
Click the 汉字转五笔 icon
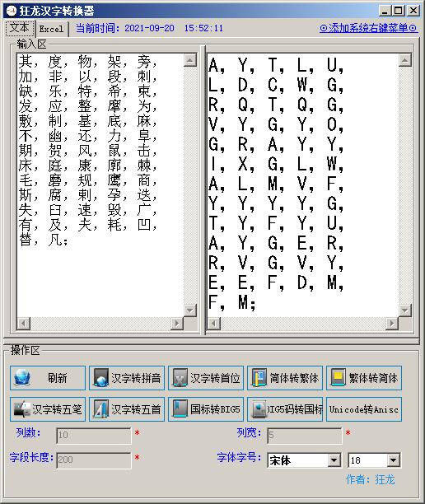[x=22, y=409]
